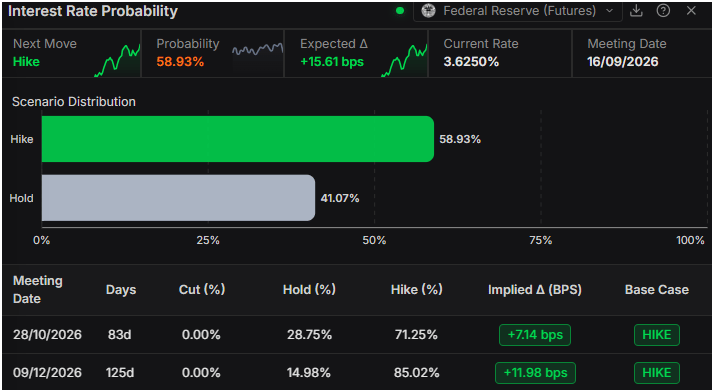Click the Hike (%) column header
This screenshot has width=714, height=392.
coord(417,290)
